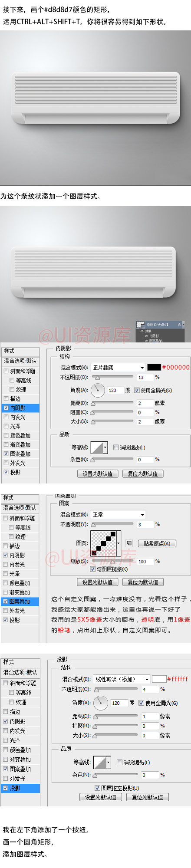Click the inner shadow opacity field showing 13
191x868 pixels.
click(x=145, y=378)
